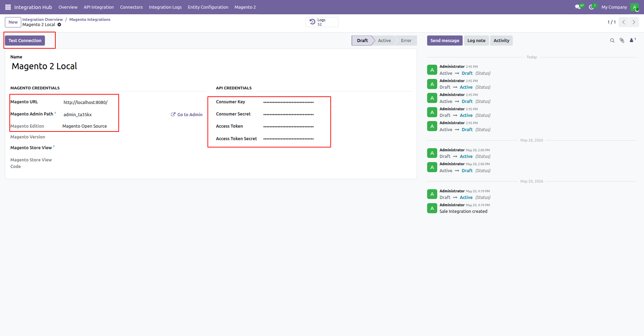
Task: Open the API Integration menu
Action: [x=99, y=7]
